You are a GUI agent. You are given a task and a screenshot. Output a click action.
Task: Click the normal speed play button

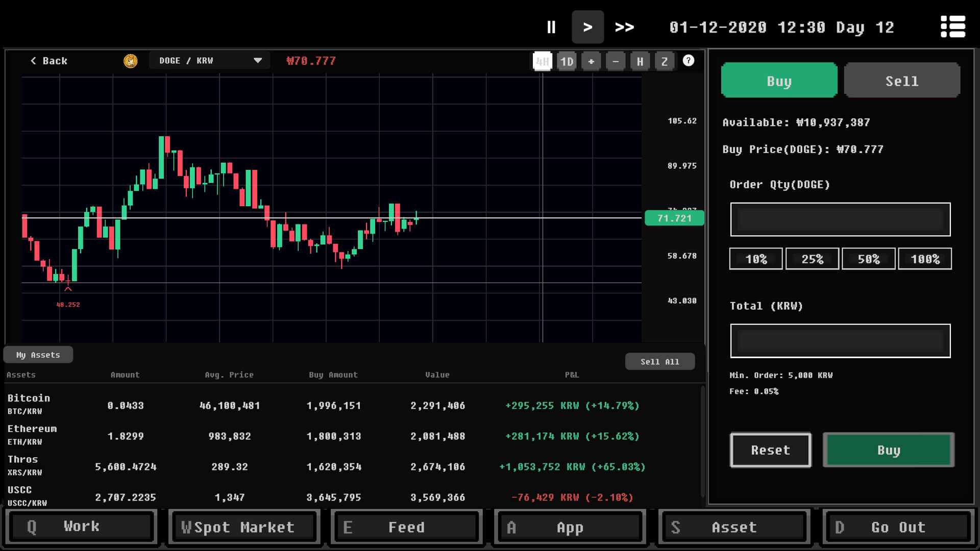pyautogui.click(x=587, y=27)
